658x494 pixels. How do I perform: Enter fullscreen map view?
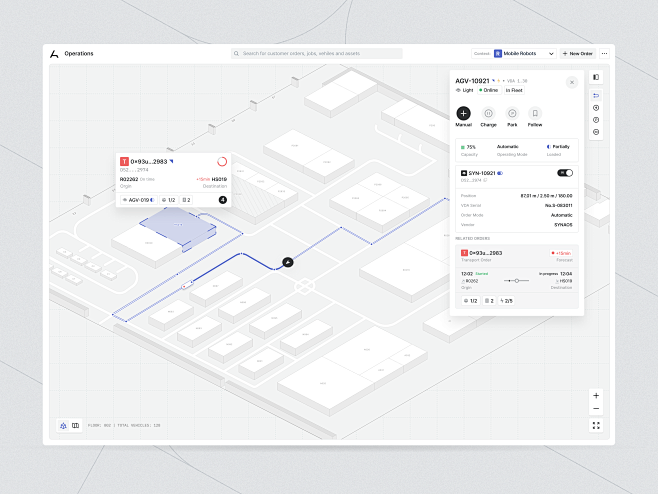pos(596,425)
